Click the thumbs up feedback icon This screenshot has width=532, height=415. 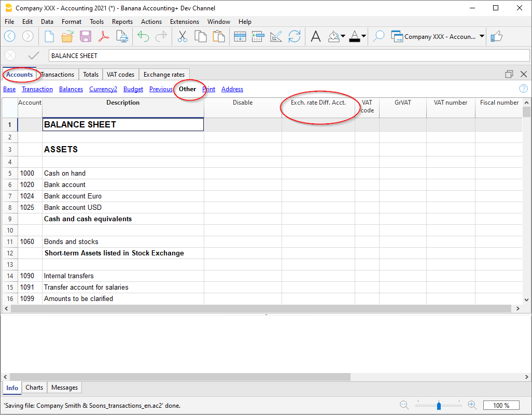[x=497, y=36]
